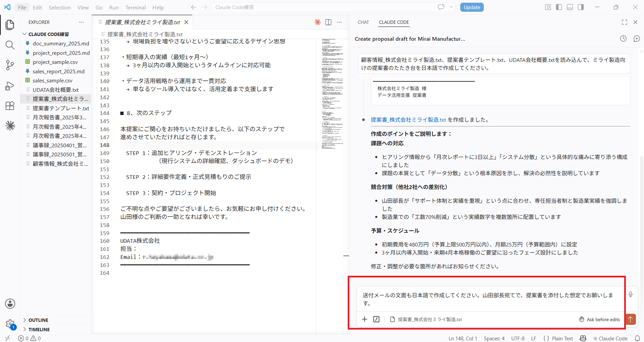Screen dimensions: 644x342
Task: Change end of line sequence LF
Action: pyautogui.click(x=533, y=338)
